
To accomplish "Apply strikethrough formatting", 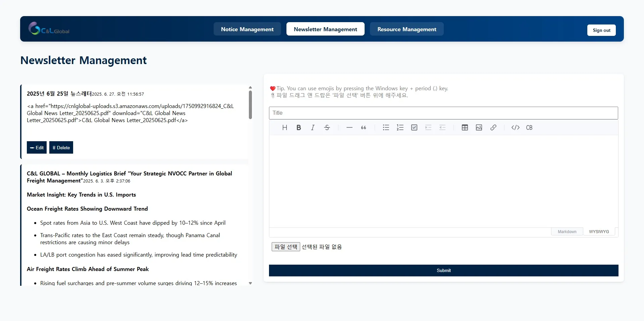I will (327, 127).
